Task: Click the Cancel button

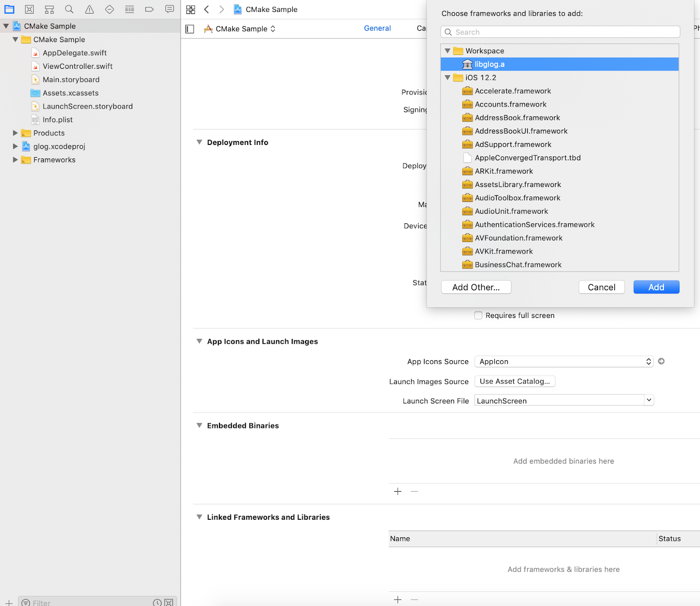Action: pyautogui.click(x=602, y=287)
